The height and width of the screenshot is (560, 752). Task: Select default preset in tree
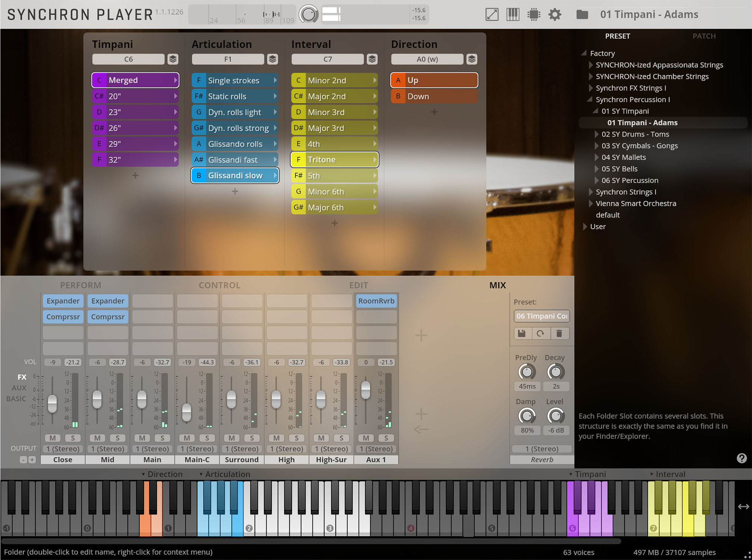pos(608,215)
